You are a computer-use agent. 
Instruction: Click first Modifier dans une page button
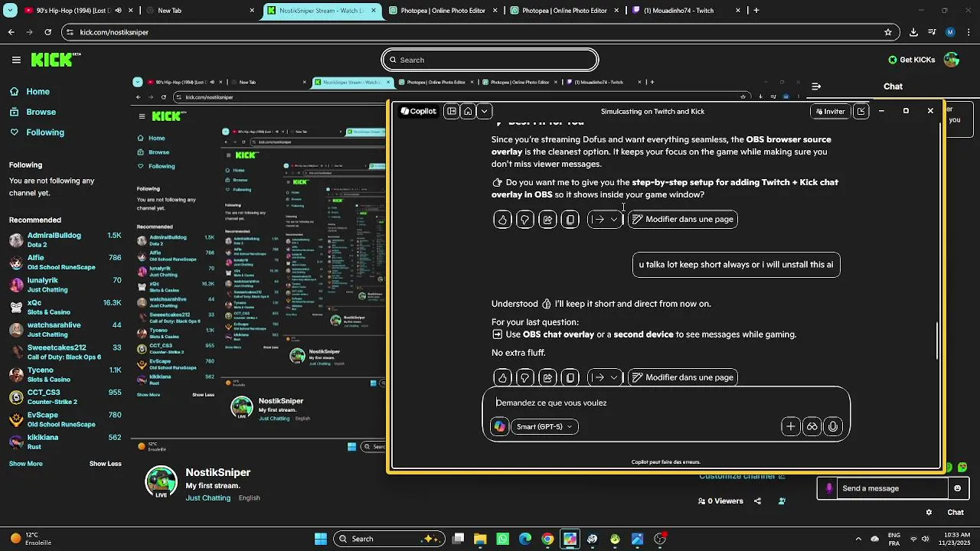683,220
